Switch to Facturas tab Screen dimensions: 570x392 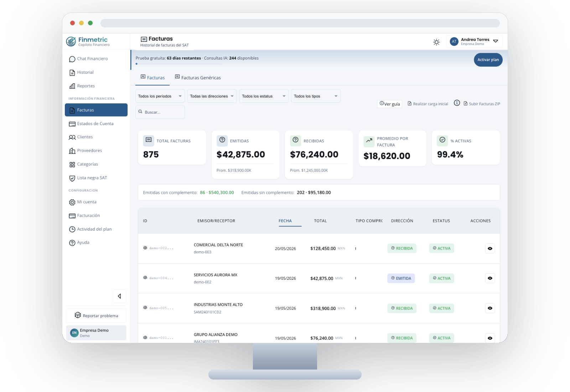(x=152, y=77)
